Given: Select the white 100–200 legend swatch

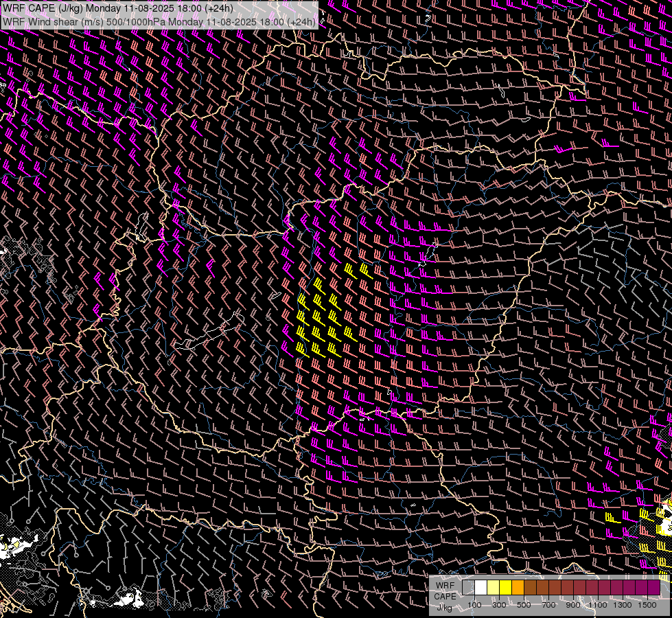Looking at the screenshot, I should tap(481, 588).
